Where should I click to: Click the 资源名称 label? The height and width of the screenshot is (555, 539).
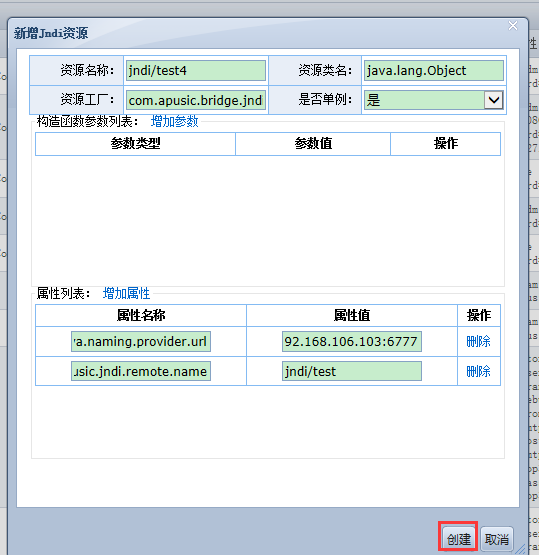[87, 70]
